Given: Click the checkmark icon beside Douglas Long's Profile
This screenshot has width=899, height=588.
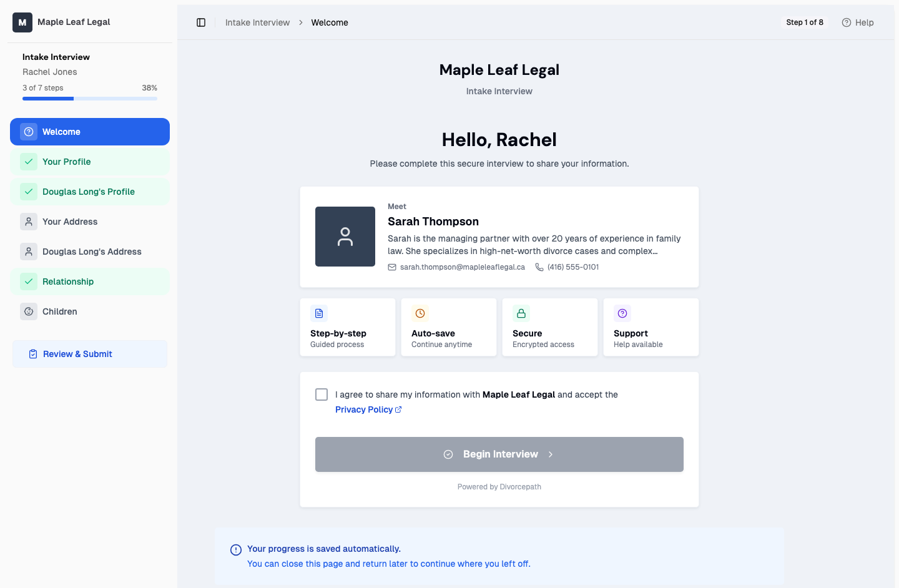Looking at the screenshot, I should point(29,192).
